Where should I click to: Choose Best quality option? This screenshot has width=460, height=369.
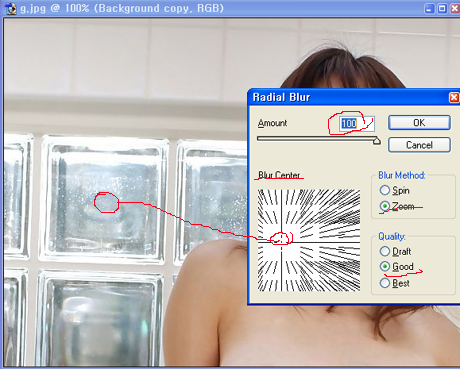pyautogui.click(x=385, y=283)
